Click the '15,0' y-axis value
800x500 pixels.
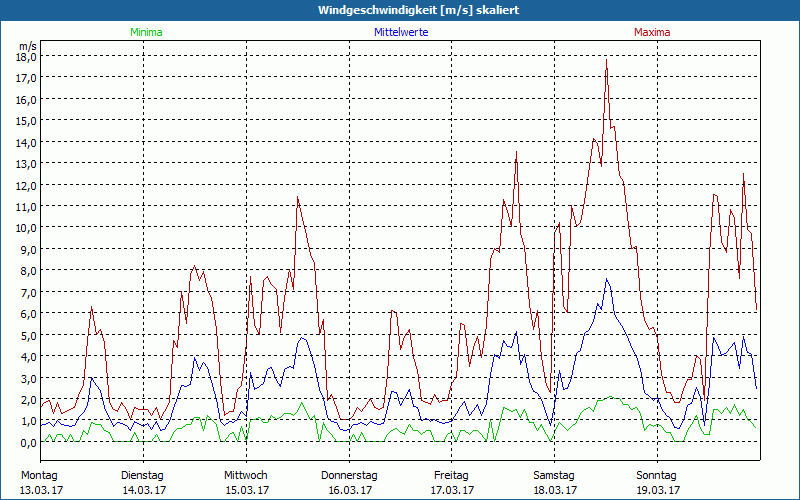coord(28,121)
